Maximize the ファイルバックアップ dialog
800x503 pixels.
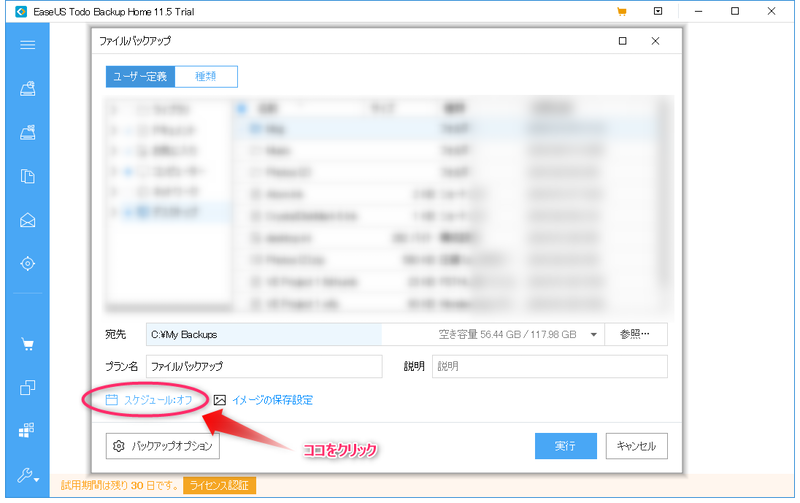(x=622, y=41)
